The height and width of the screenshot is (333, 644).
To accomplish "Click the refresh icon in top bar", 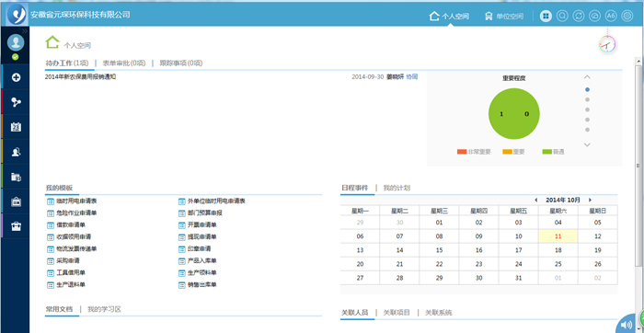I will pyautogui.click(x=579, y=16).
